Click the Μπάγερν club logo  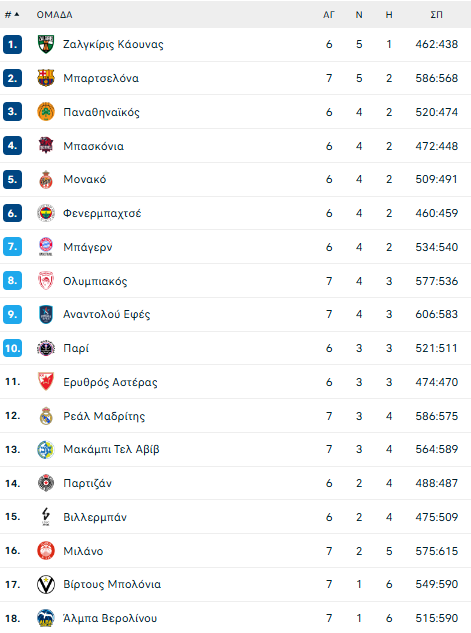tap(46, 247)
